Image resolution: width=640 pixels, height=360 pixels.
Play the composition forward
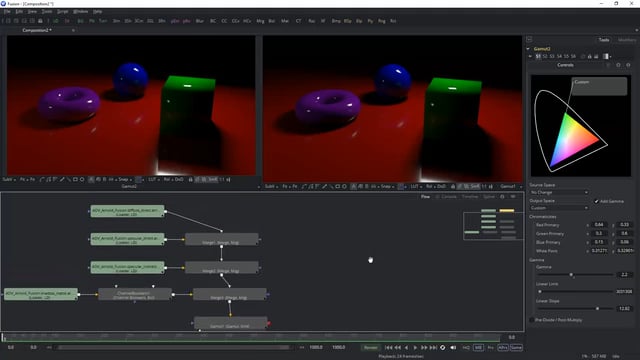point(415,347)
